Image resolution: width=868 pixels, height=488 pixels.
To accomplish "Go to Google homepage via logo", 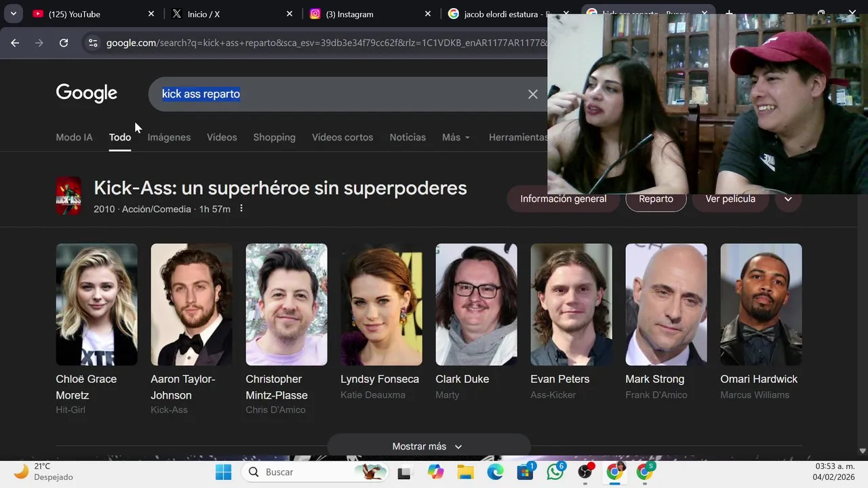I will click(x=87, y=93).
